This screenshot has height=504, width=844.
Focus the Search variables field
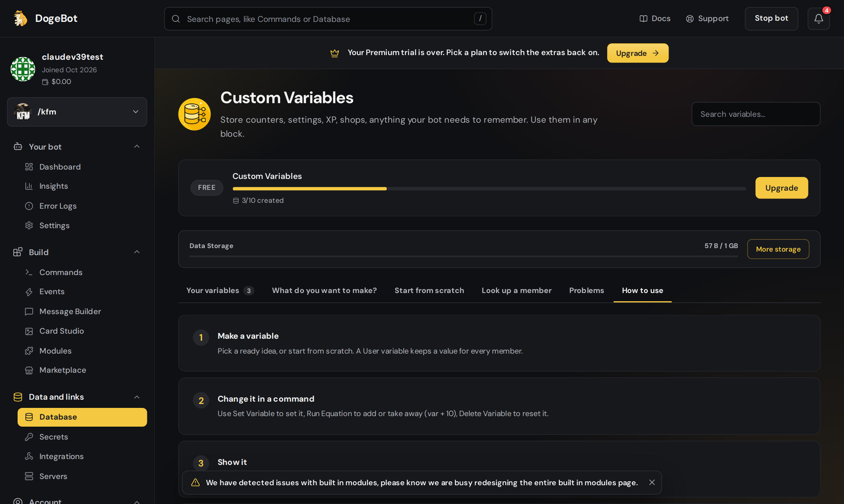(x=756, y=114)
